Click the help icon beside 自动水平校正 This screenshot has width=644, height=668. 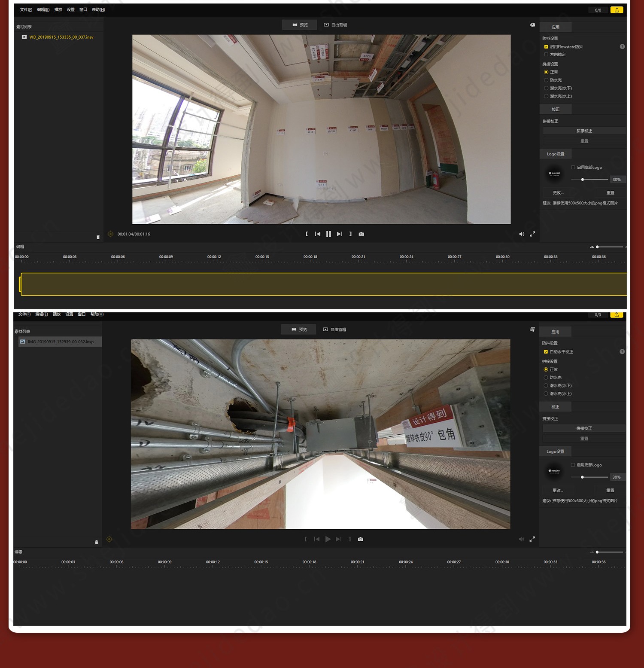coord(622,351)
